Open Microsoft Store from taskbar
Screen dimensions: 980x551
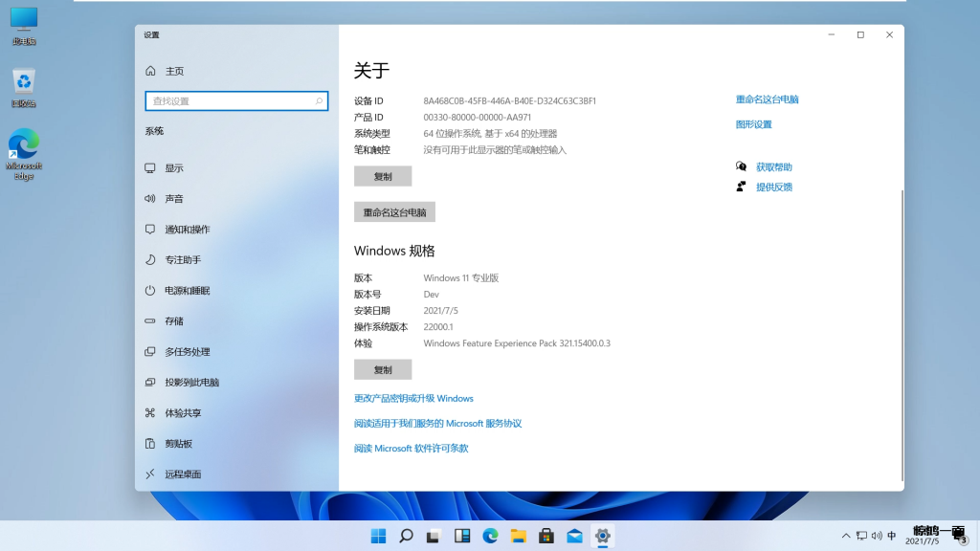click(x=546, y=536)
